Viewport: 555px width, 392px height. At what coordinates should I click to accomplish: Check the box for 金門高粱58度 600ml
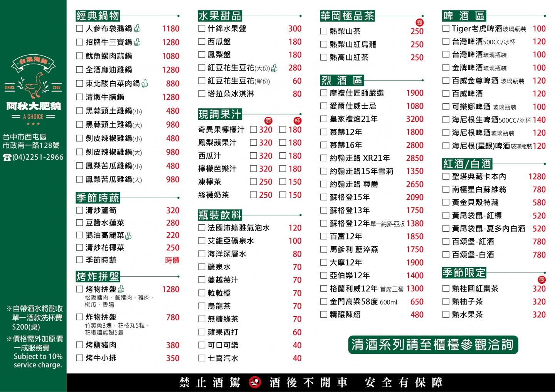tap(324, 301)
